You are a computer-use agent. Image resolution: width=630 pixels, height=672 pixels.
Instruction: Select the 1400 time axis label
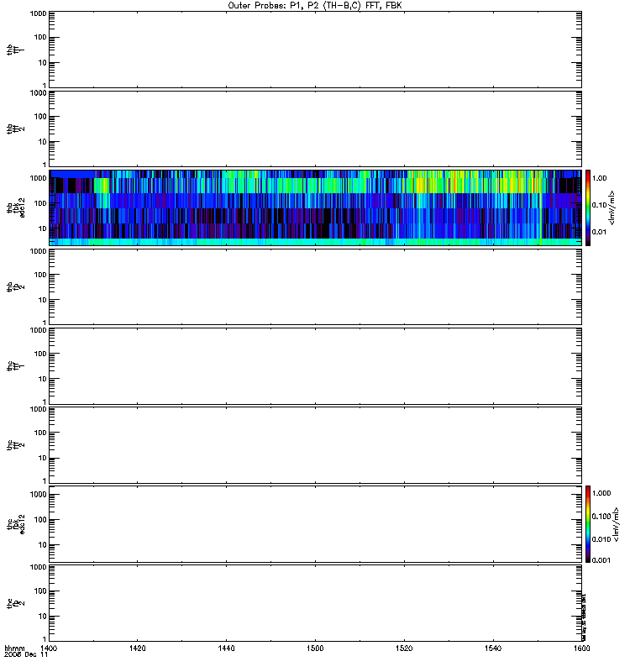[49, 648]
